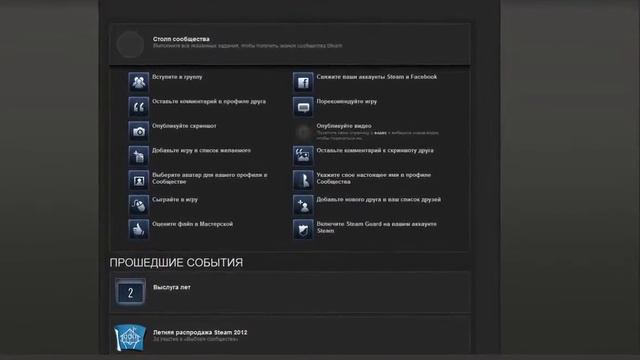Click the text 'Опубликуйте скриншот'
The image size is (640, 360).
click(x=184, y=126)
